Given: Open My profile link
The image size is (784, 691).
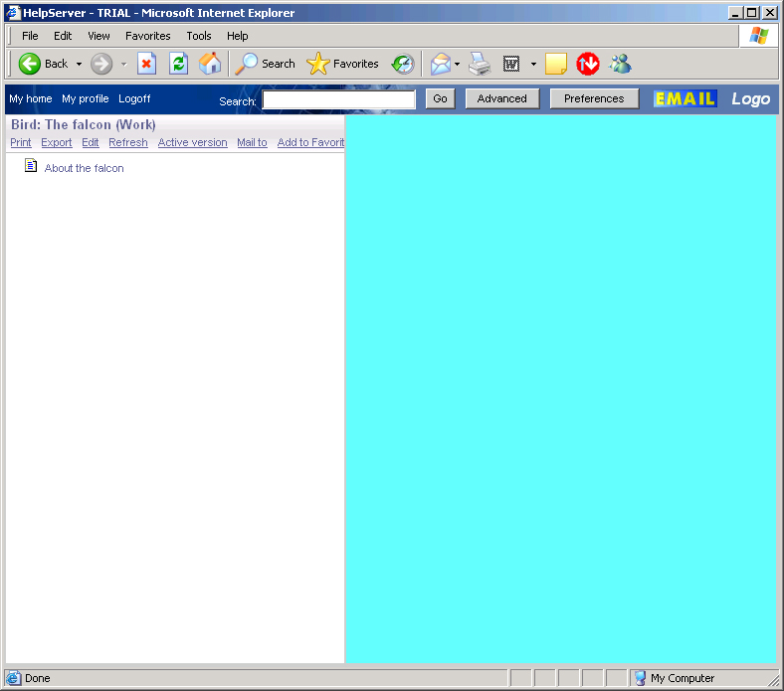Looking at the screenshot, I should pyautogui.click(x=86, y=99).
